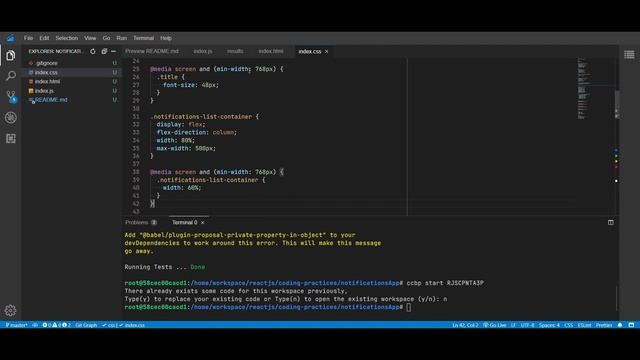Viewport: 640px width, 360px height.
Task: Click the U git status badge beside README.md
Action: pos(115,100)
